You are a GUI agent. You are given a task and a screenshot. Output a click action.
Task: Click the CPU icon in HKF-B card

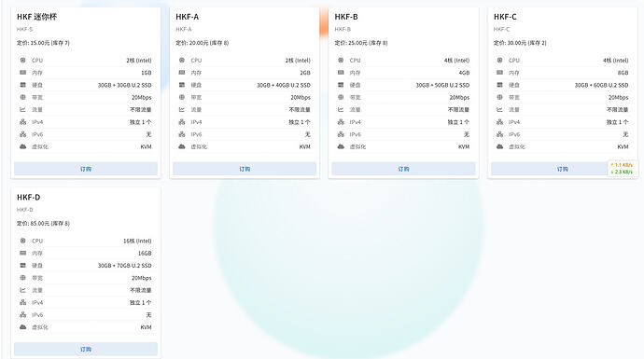341,60
